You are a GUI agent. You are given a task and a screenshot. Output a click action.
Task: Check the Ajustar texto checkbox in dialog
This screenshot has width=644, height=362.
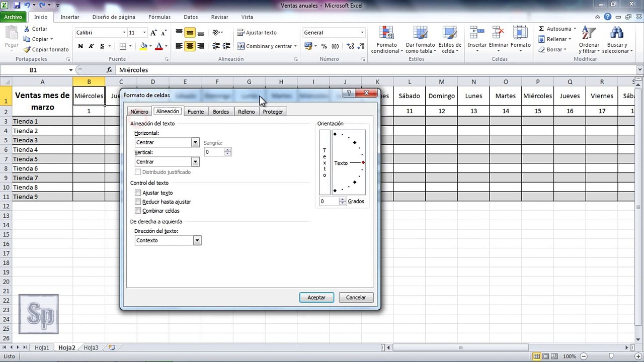coord(138,193)
